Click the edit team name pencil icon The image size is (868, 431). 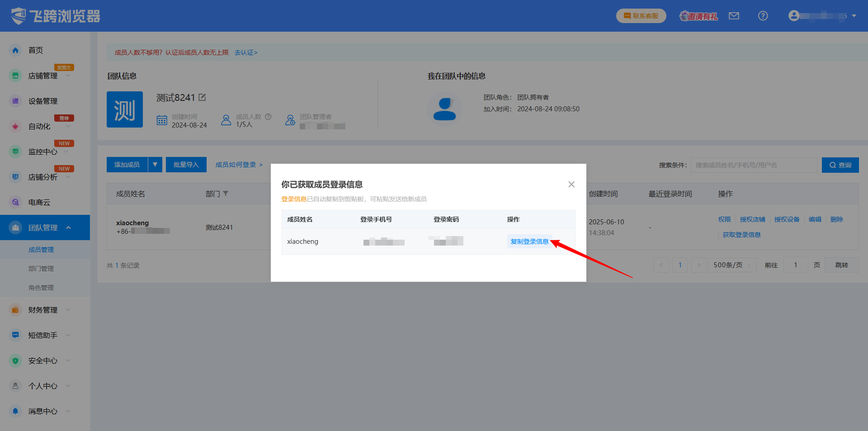202,97
